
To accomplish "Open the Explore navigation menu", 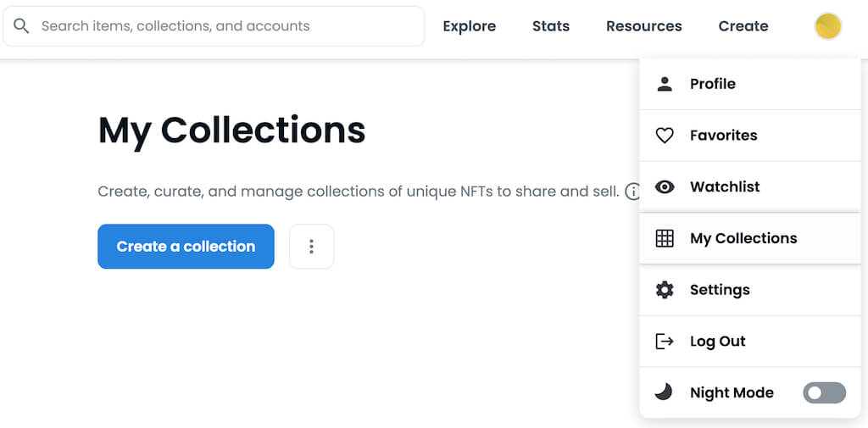I will (x=469, y=26).
